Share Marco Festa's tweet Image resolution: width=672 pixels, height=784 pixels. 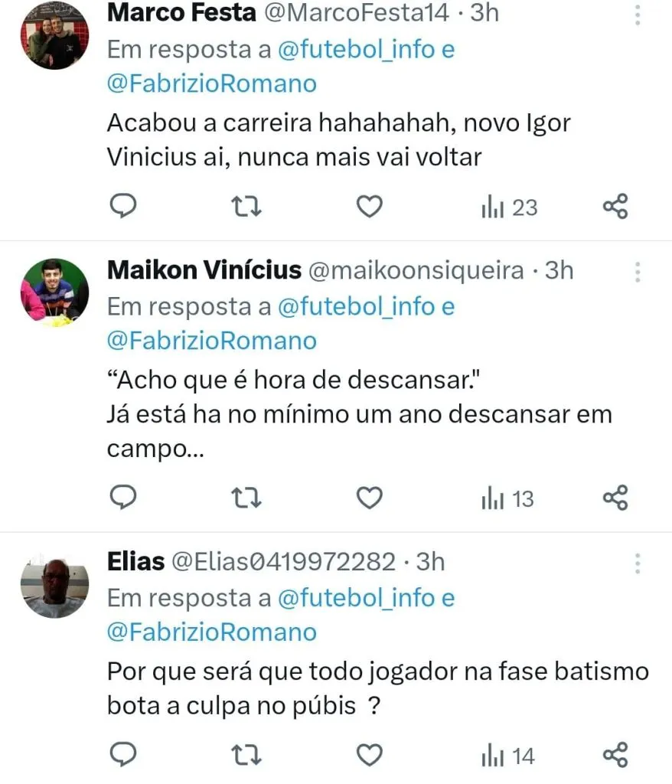[615, 207]
